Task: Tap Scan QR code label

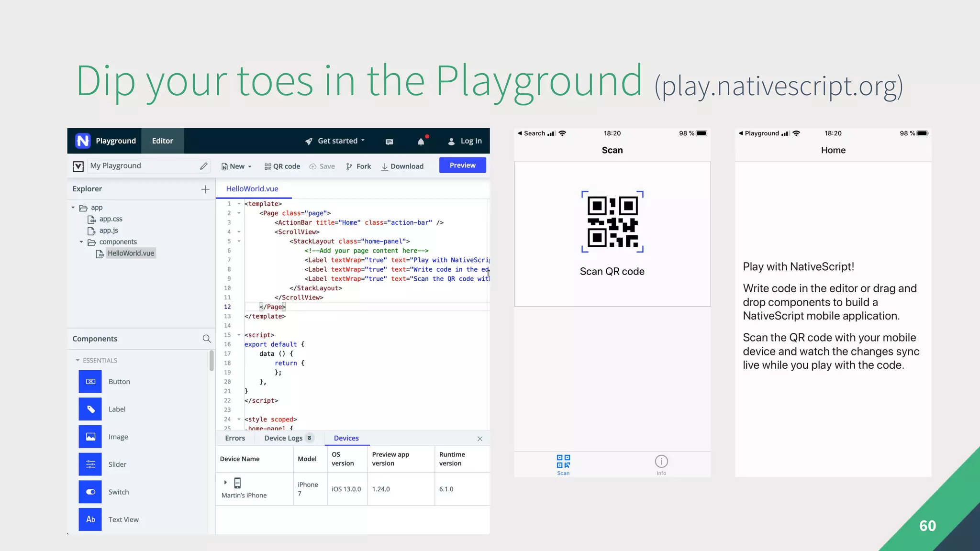Action: point(612,272)
